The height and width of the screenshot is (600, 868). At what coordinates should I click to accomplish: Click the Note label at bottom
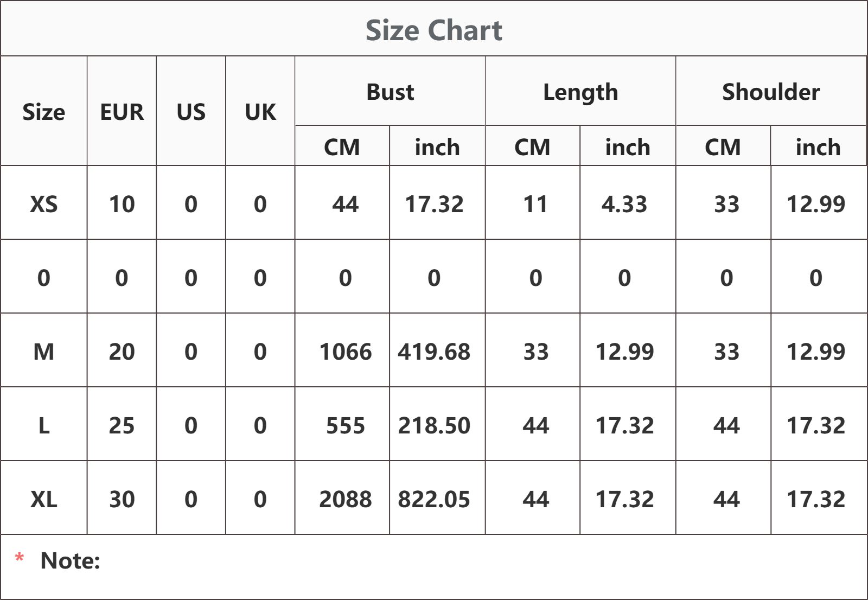(71, 560)
